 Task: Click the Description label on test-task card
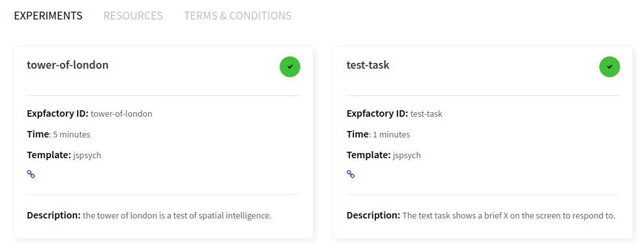373,215
